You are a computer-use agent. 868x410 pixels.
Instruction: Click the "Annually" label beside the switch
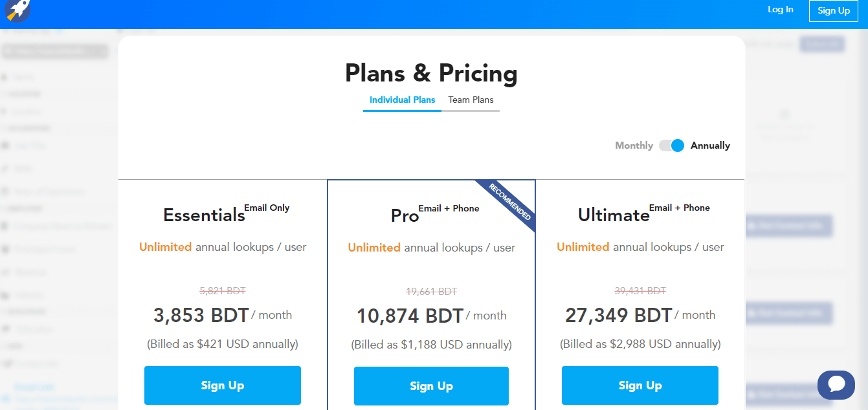click(x=710, y=146)
